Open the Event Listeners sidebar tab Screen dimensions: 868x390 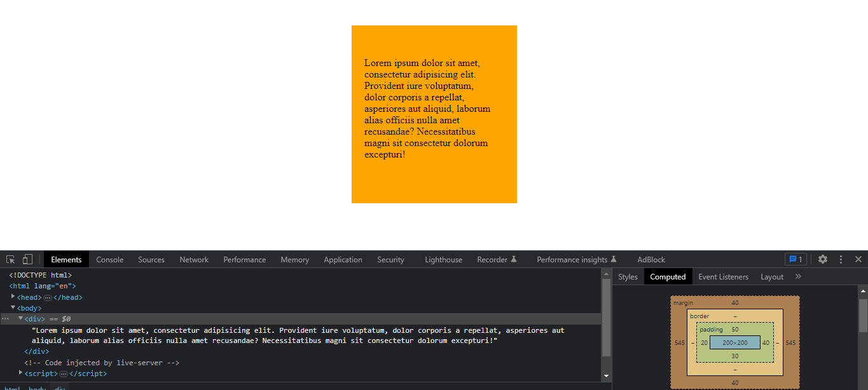coord(723,277)
